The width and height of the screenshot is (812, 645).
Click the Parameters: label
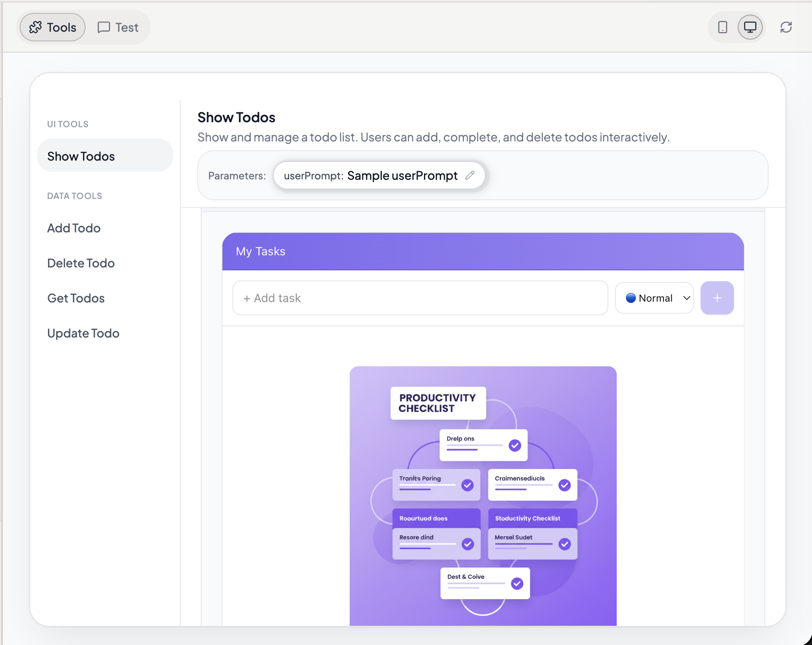coord(237,176)
